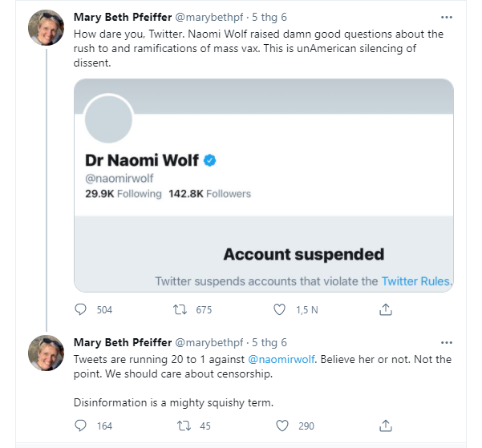Open the second tweet's timestamp 5 thg 6

click(269, 342)
